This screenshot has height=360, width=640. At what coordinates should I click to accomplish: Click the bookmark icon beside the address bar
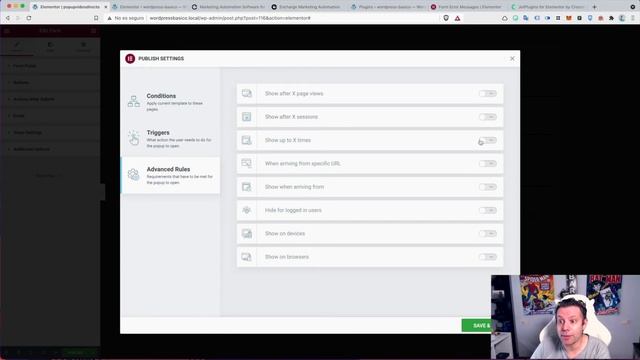(x=96, y=18)
